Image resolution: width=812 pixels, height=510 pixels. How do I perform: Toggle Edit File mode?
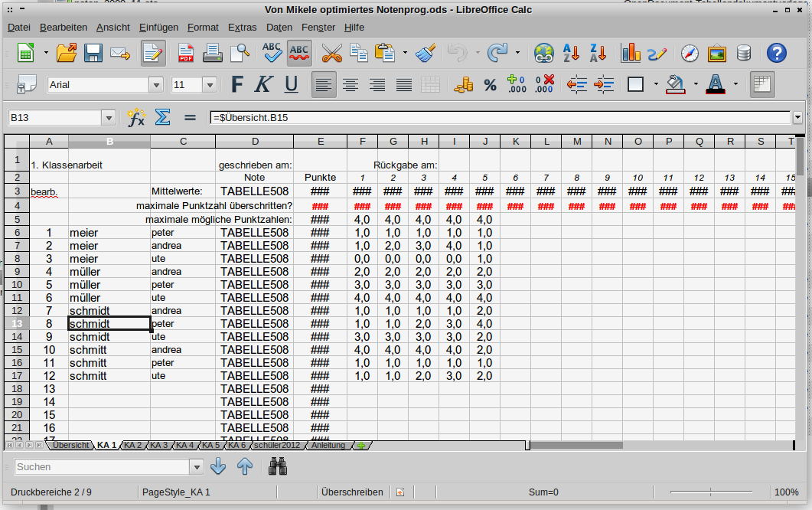[153, 53]
